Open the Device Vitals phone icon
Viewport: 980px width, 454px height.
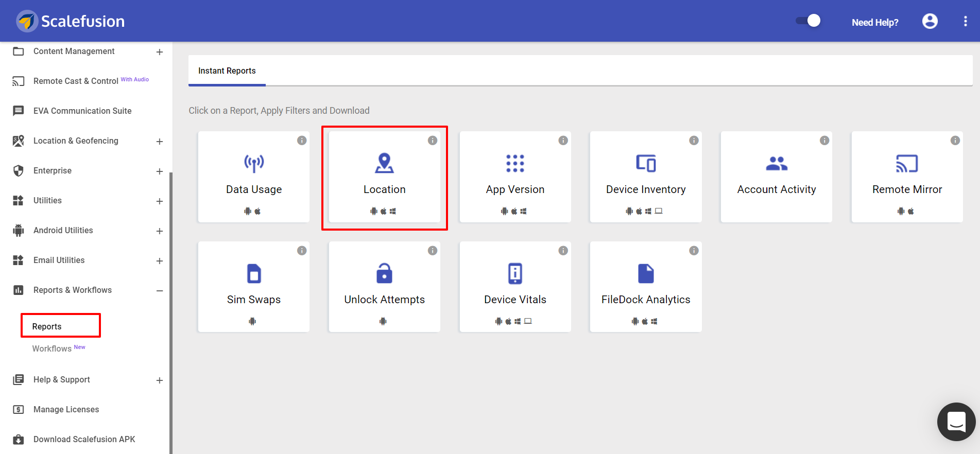(515, 273)
